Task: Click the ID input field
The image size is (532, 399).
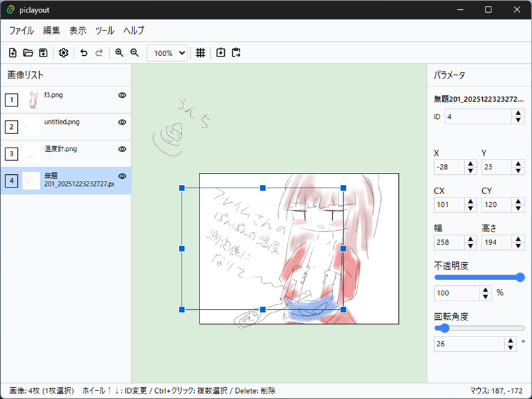Action: pyautogui.click(x=478, y=117)
